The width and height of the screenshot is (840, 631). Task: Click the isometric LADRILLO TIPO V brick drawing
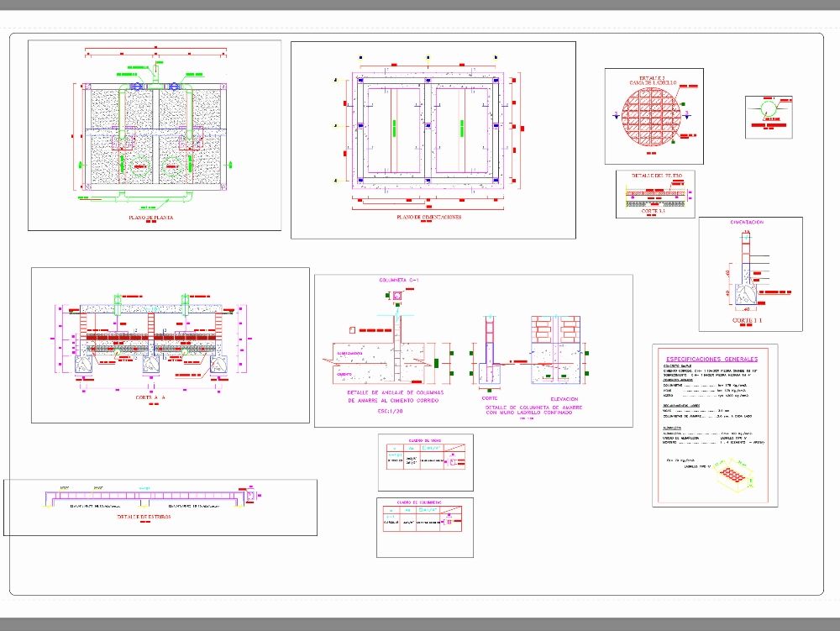coord(732,475)
